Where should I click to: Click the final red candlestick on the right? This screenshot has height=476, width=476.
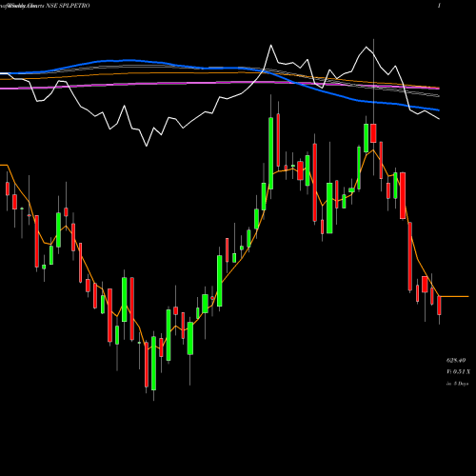(x=439, y=306)
